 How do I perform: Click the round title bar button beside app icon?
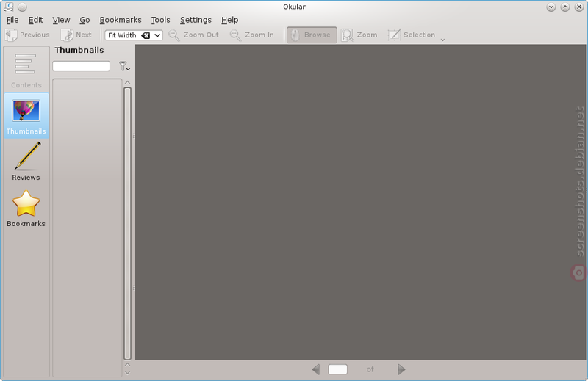(22, 7)
